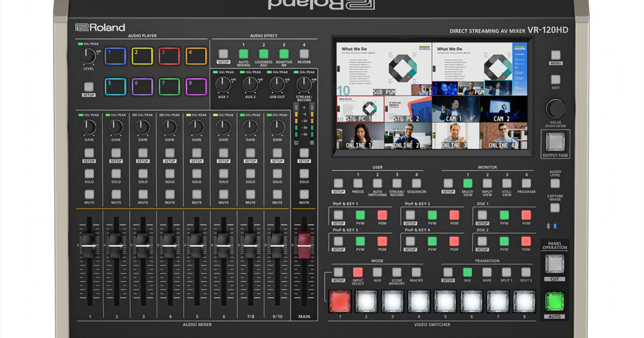The image size is (644, 338).
Task: Click the User STREAM/RECORD button
Action: click(397, 183)
